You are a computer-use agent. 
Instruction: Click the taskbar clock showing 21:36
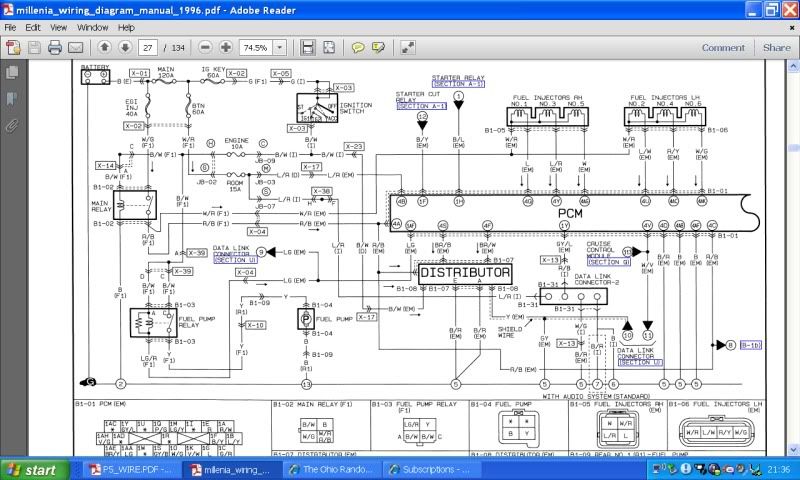click(779, 469)
